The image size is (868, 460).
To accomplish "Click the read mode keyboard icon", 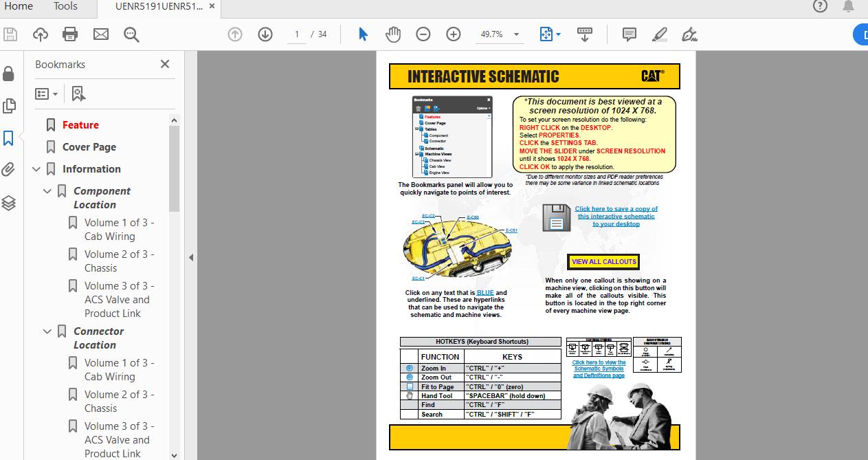I will (585, 34).
